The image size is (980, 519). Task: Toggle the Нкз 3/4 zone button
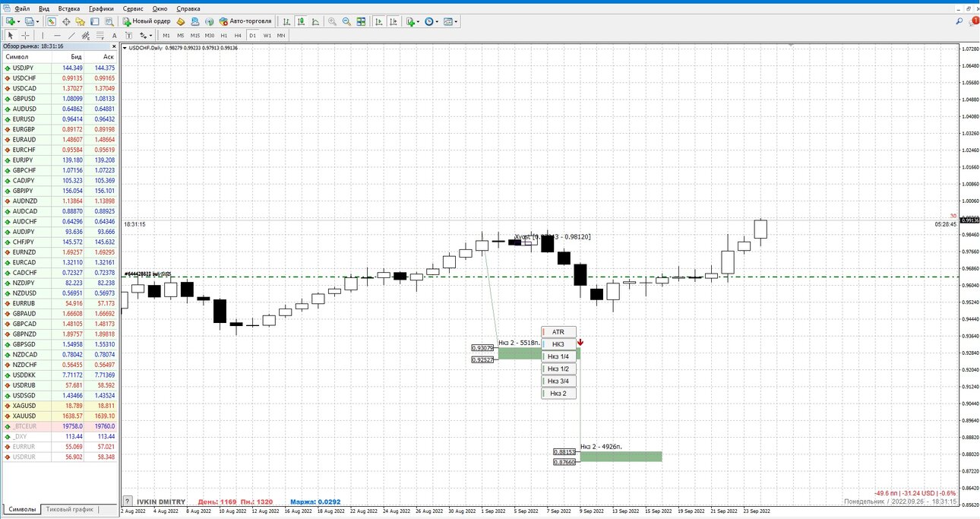558,381
